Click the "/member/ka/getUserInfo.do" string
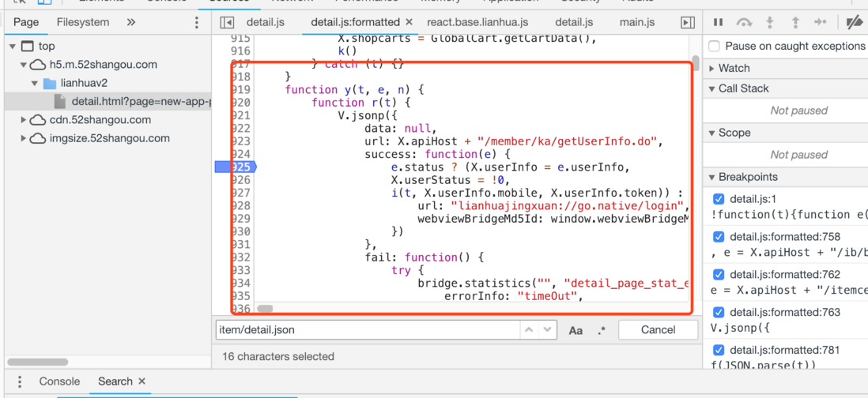 point(567,141)
